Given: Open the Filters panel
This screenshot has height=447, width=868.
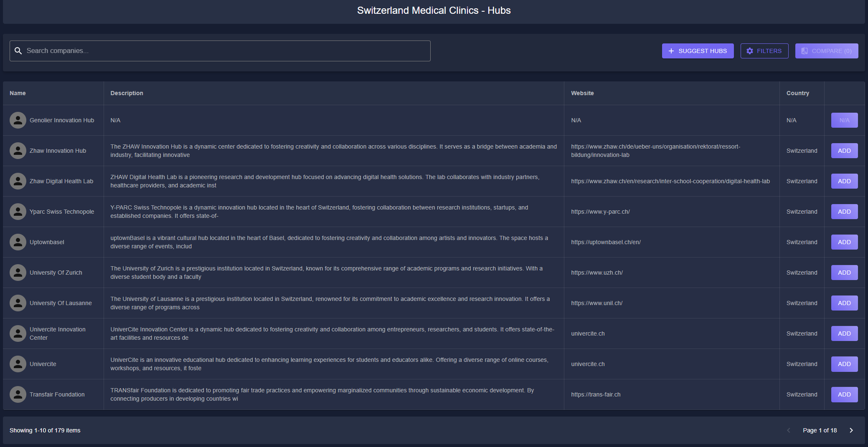Looking at the screenshot, I should click(x=764, y=51).
